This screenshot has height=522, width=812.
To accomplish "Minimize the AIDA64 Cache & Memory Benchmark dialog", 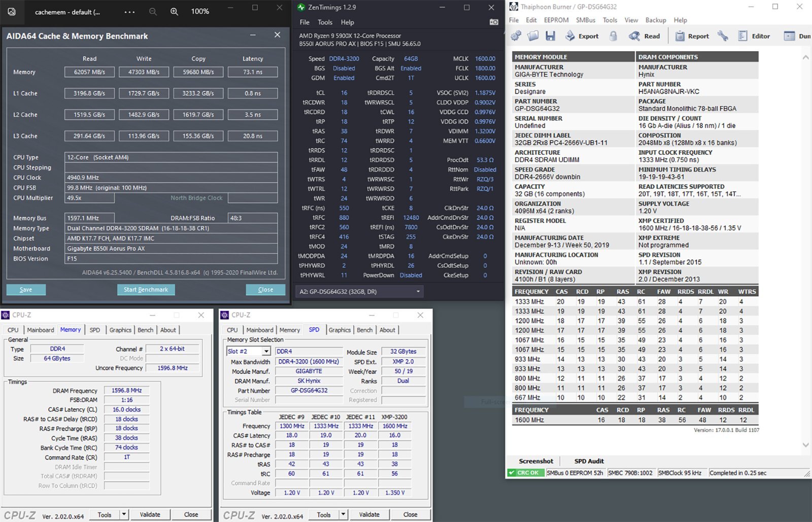I will tap(253, 35).
